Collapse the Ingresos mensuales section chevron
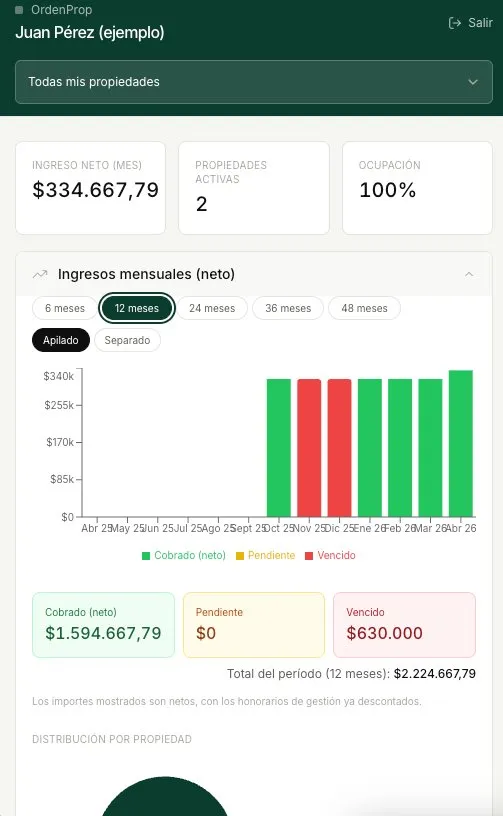Viewport: 503px width, 816px height. (469, 274)
